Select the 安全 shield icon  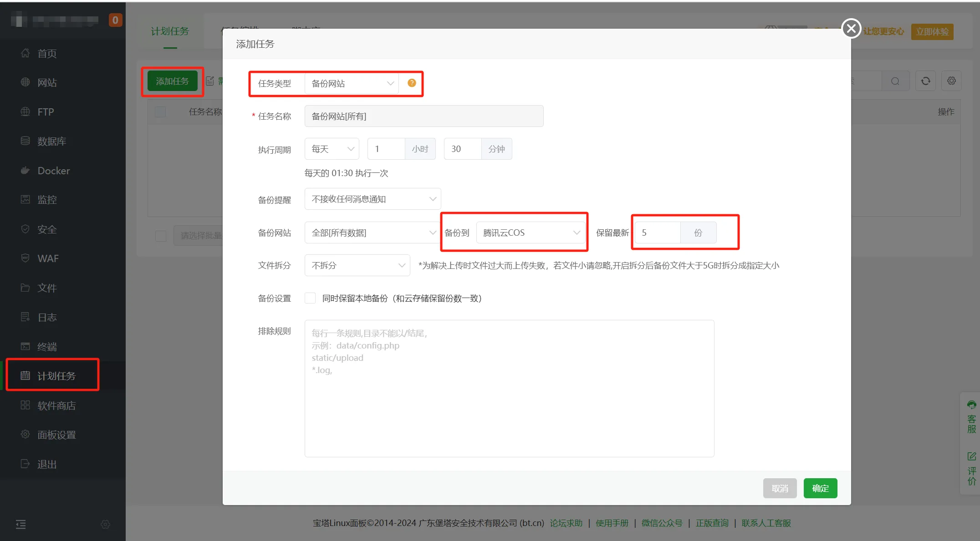coord(26,229)
